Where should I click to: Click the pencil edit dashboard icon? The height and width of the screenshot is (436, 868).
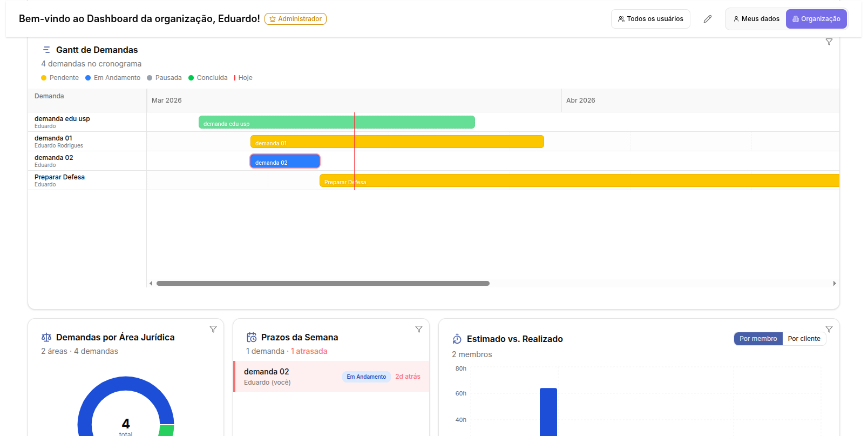[x=708, y=19]
